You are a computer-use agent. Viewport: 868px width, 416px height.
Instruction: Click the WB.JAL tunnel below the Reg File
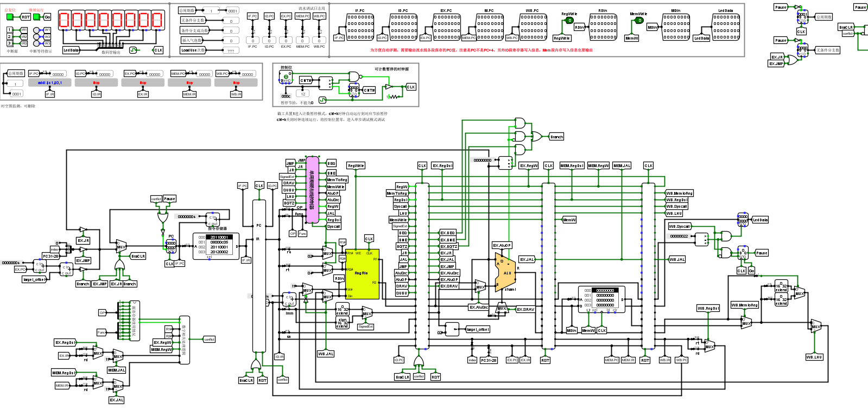click(326, 354)
